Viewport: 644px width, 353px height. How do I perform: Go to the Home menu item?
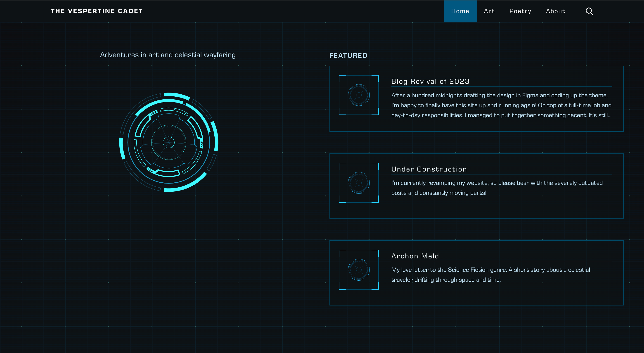pyautogui.click(x=460, y=11)
